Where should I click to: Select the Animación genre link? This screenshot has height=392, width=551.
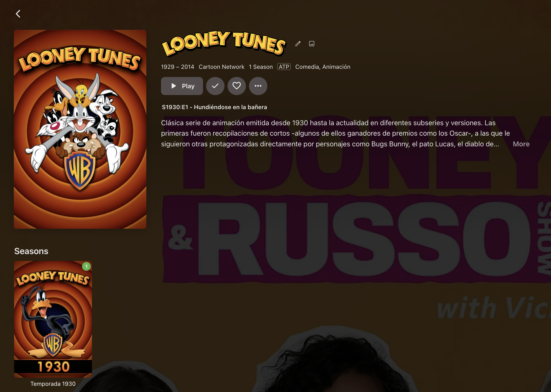pyautogui.click(x=336, y=67)
